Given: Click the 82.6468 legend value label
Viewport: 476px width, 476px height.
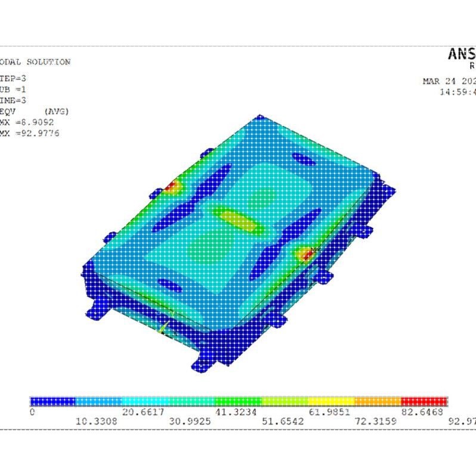Looking at the screenshot, I should tap(422, 412).
